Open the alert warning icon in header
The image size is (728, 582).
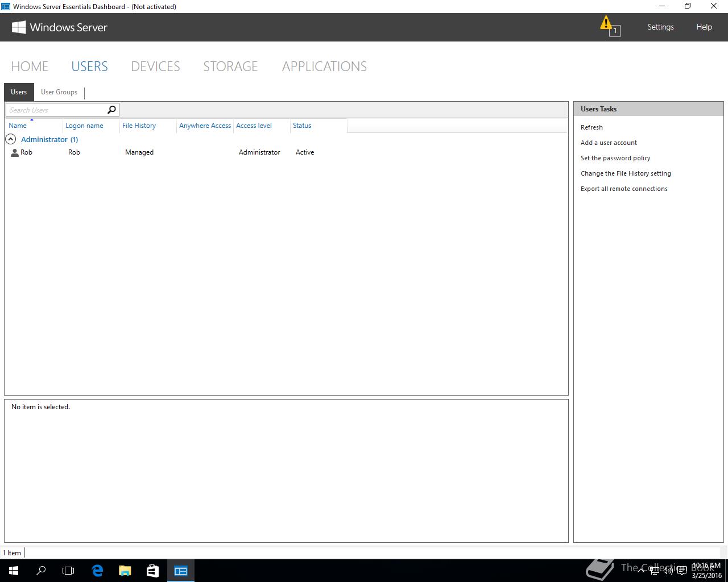click(x=610, y=26)
